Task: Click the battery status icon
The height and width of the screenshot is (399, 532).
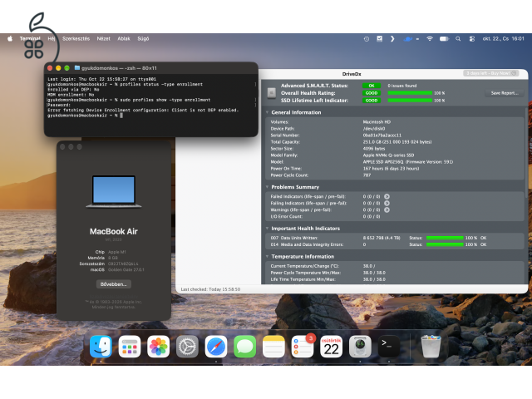Action: point(444,39)
